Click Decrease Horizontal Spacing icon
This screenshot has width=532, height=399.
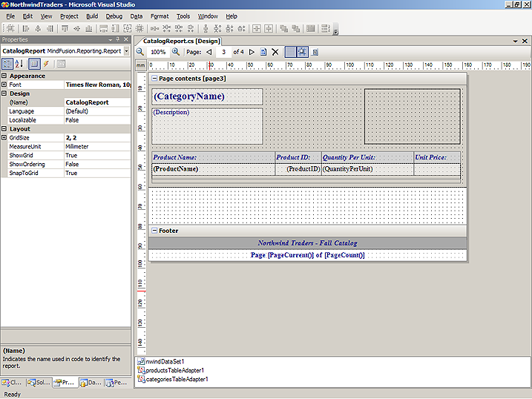pos(179,28)
